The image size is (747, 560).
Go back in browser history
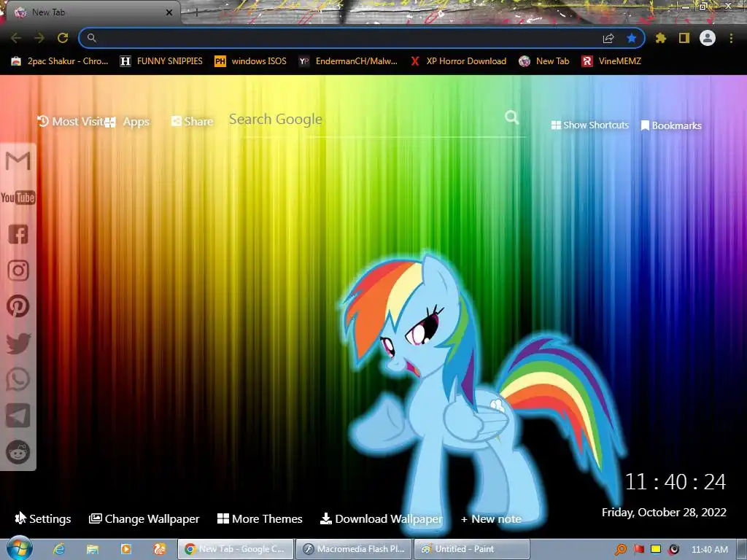16,38
